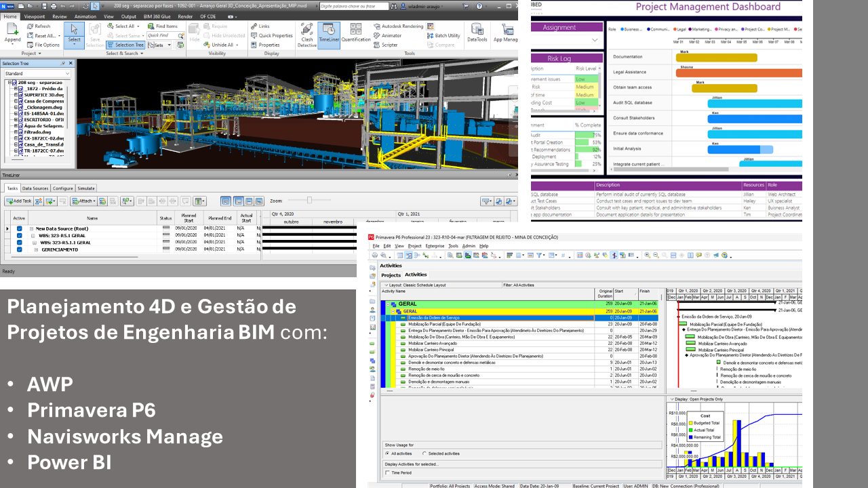Open the Clash Detective tool
Screen dimensions: 868x488
pyautogui.click(x=307, y=35)
